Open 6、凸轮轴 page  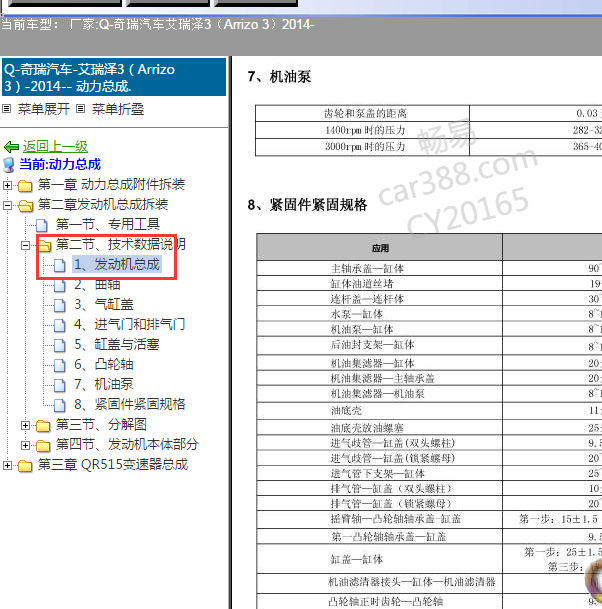click(x=104, y=364)
